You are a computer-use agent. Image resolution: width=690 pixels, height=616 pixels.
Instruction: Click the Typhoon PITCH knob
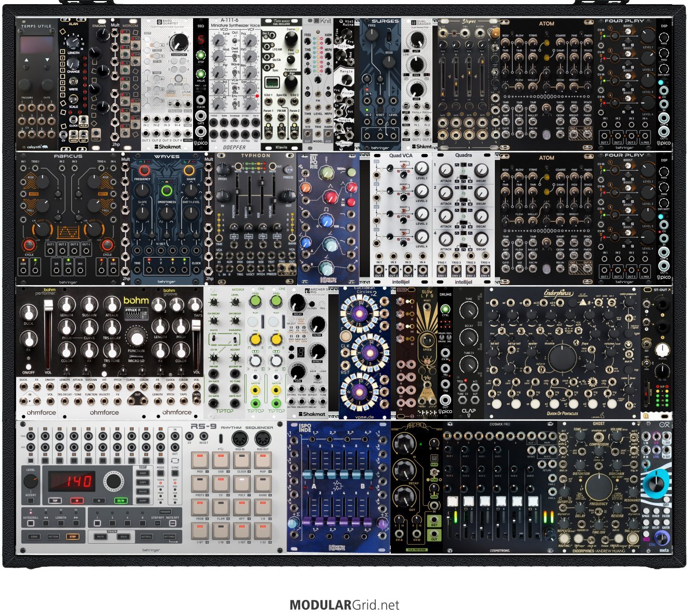223,170
